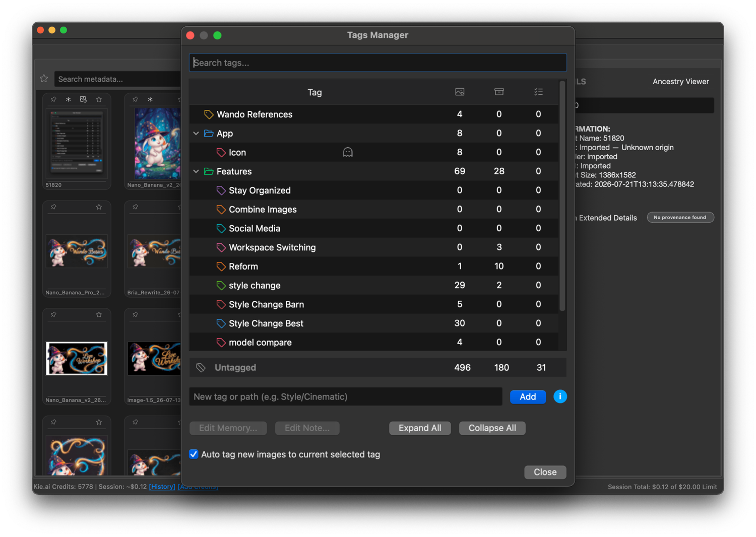Click the red tag icon for Style Change Barn
The image size is (756, 537).
[221, 304]
